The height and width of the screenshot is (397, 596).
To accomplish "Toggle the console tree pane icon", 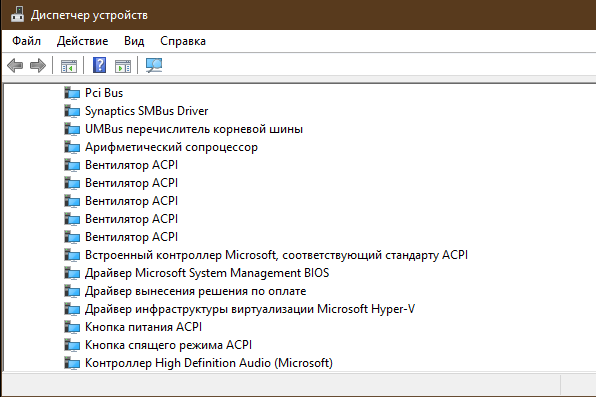I will click(69, 66).
